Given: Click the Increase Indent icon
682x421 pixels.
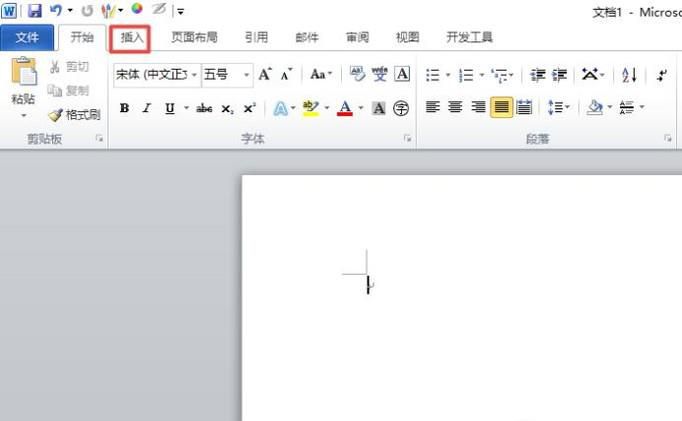Looking at the screenshot, I should (560, 75).
